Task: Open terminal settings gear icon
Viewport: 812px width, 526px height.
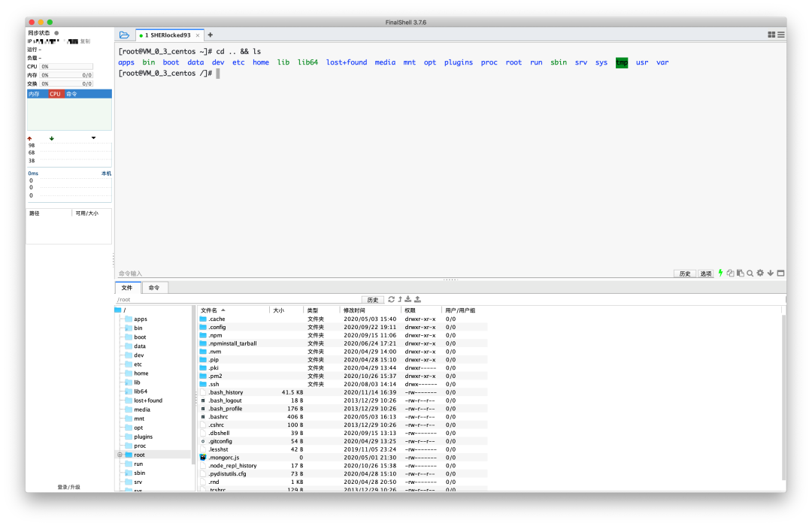Action: (760, 273)
